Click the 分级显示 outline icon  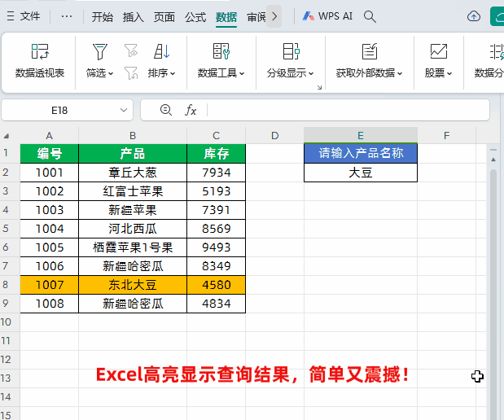click(291, 51)
